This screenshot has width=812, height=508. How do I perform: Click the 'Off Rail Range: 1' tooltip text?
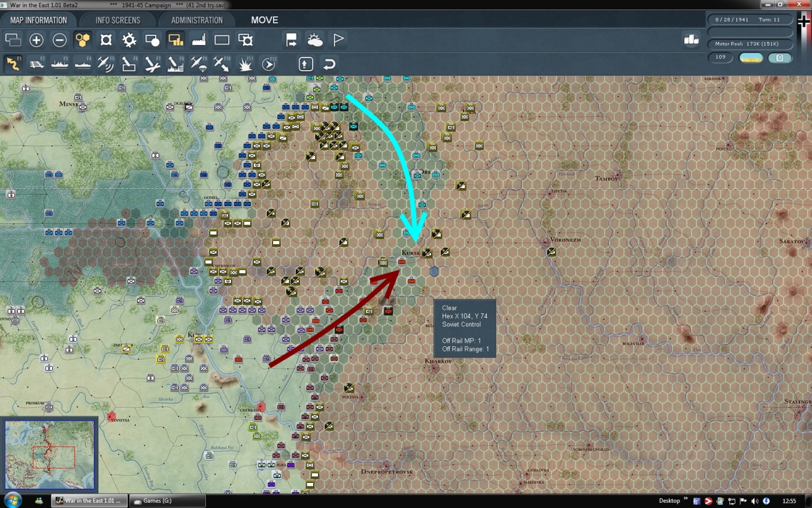click(465, 349)
